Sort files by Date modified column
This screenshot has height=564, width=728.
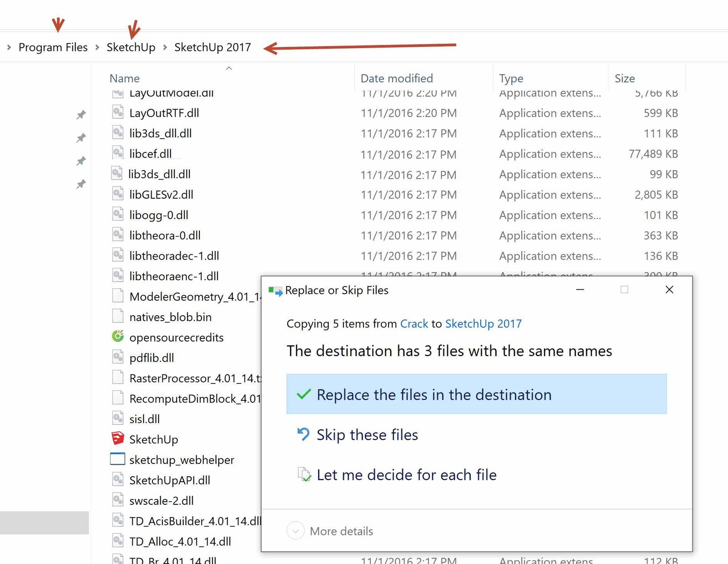coord(397,78)
